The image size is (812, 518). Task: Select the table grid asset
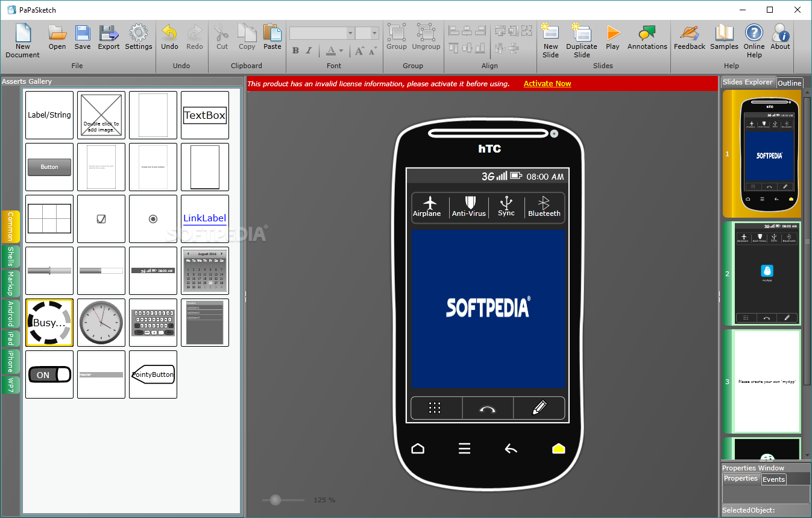(49, 219)
